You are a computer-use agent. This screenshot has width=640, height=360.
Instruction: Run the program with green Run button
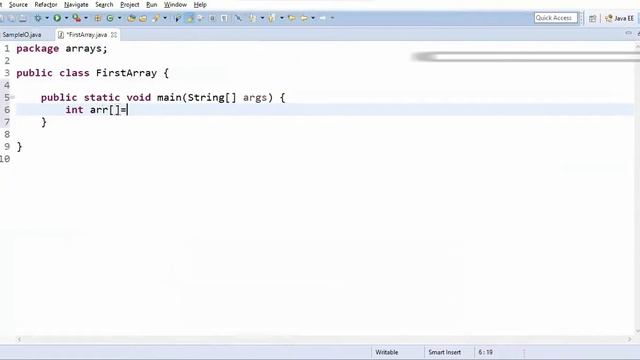pyautogui.click(x=57, y=18)
